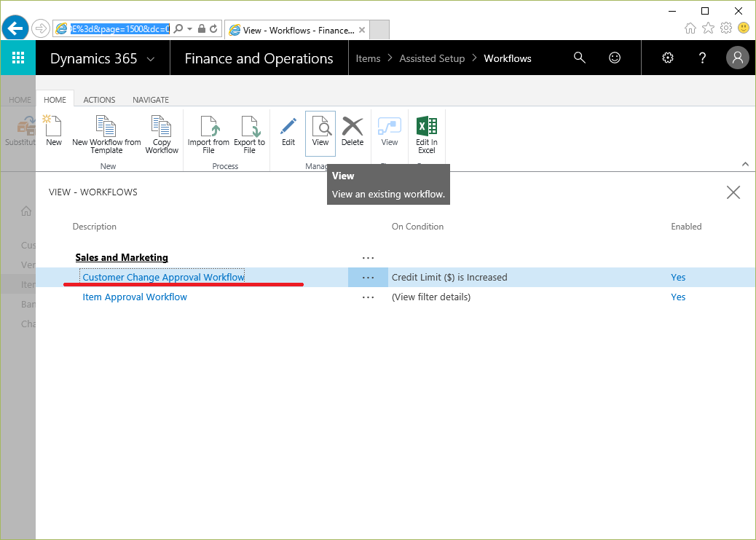Viewport: 756px width, 540px height.
Task: Click the lock security icon in address bar
Action: point(202,28)
